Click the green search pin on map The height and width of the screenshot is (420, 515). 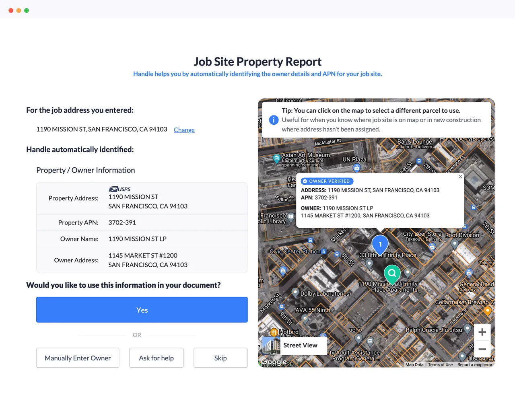(392, 275)
